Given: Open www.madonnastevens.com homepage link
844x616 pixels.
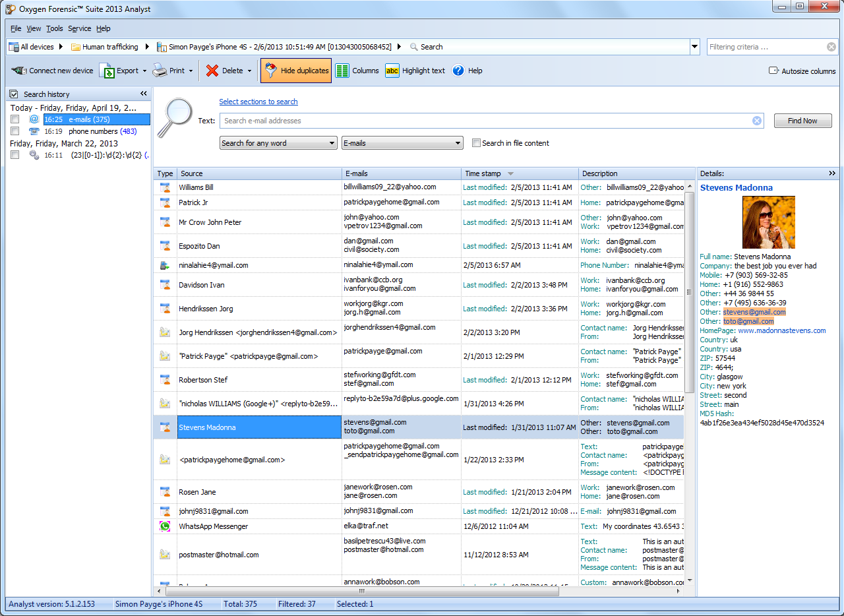Looking at the screenshot, I should (782, 330).
